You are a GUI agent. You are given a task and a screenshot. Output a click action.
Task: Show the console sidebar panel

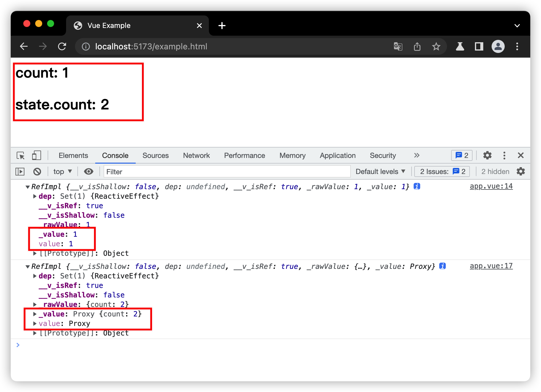[x=20, y=172]
